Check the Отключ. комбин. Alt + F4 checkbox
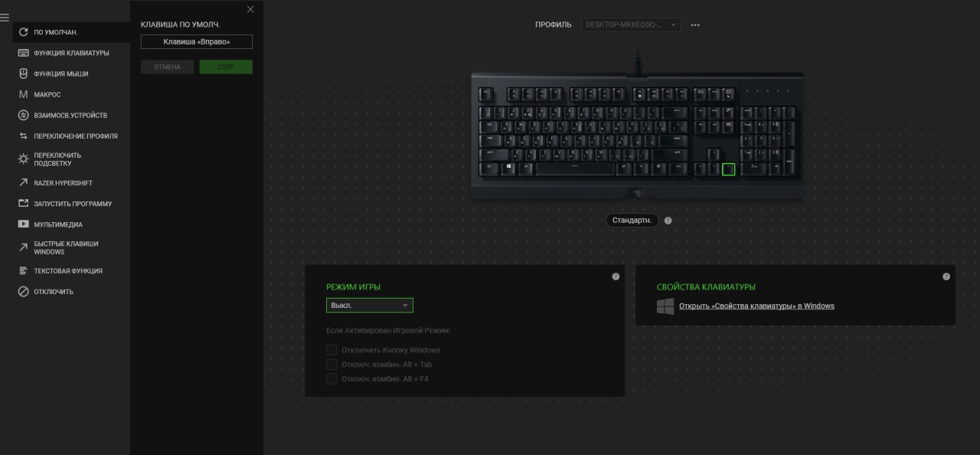Image resolution: width=980 pixels, height=455 pixels. coord(332,378)
